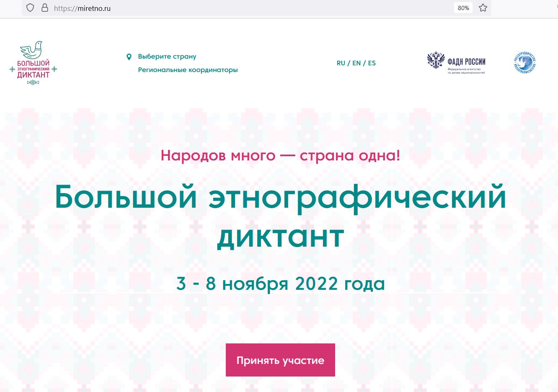The image size is (558, 392).
Task: Click the tracking protection shield icon in address bar
Action: 30,8
